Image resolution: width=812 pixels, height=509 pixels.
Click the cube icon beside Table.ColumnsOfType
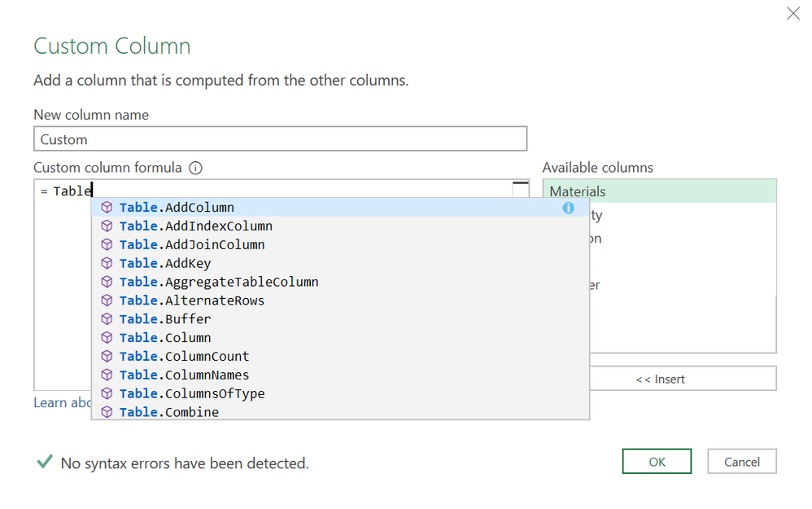pyautogui.click(x=107, y=394)
